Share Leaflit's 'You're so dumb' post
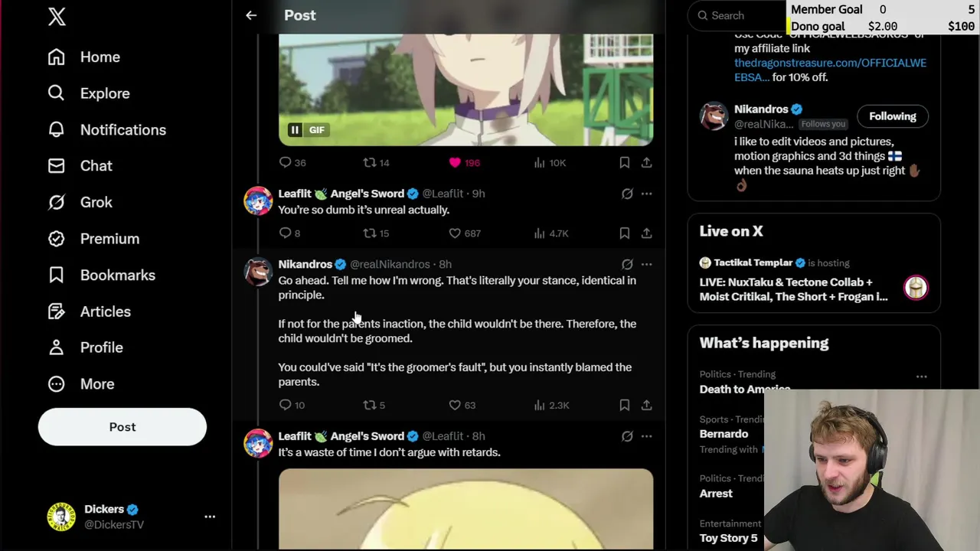Viewport: 980px width, 551px height. coord(647,233)
